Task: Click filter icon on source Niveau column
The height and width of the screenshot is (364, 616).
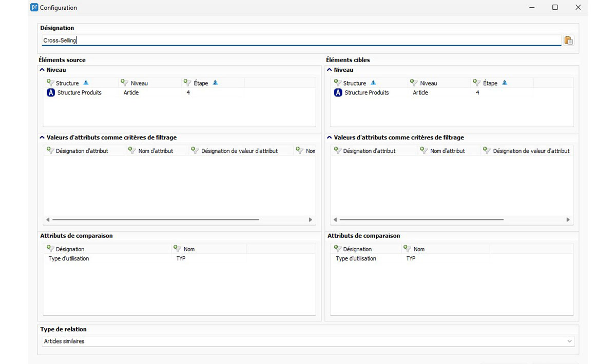Action: (124, 83)
